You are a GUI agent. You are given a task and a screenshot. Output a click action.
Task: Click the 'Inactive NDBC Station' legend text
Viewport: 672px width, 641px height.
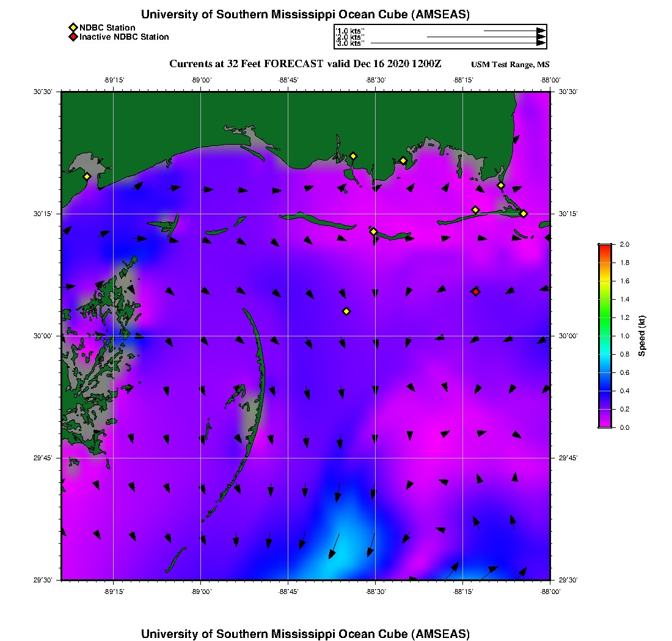124,37
